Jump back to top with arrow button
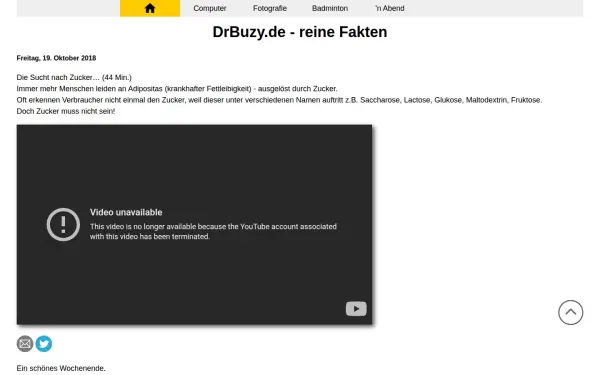Screen dimensions: 600x375 [570, 312]
